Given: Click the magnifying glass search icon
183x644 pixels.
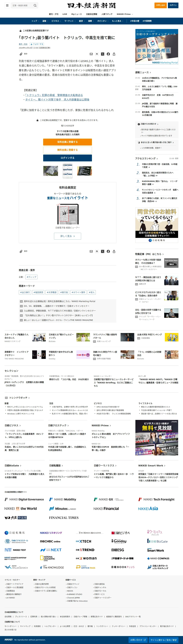Looking at the screenshot, I should click(x=35, y=5).
